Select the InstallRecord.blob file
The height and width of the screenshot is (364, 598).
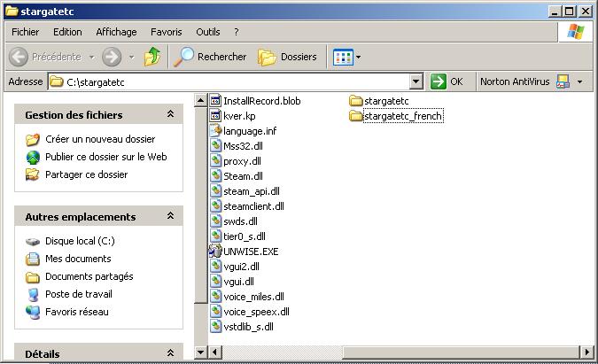tap(261, 101)
